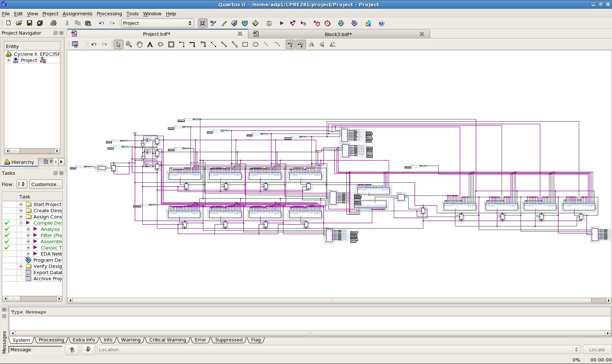Select the Pan (hand) tool

pos(139,44)
